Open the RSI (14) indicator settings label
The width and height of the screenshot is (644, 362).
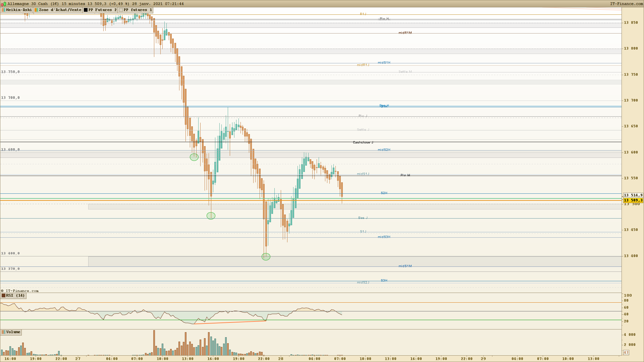[x=15, y=296]
